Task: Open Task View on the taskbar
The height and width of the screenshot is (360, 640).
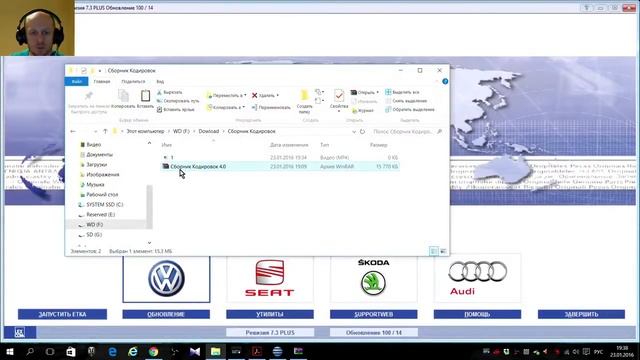Action: tap(50, 351)
